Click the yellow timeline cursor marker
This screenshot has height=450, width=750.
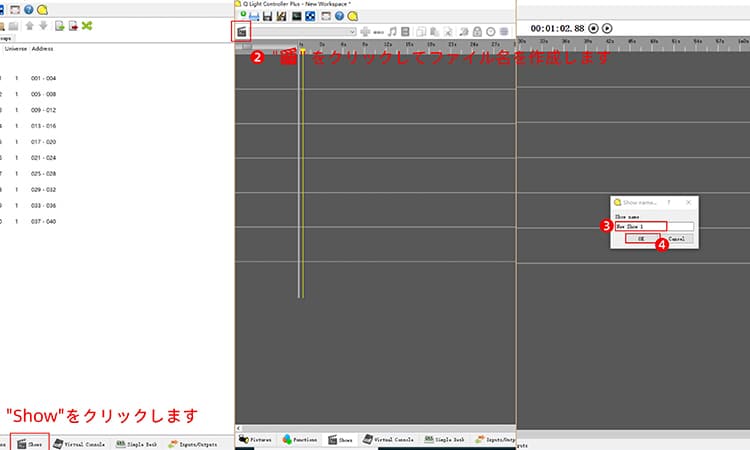coord(303,50)
